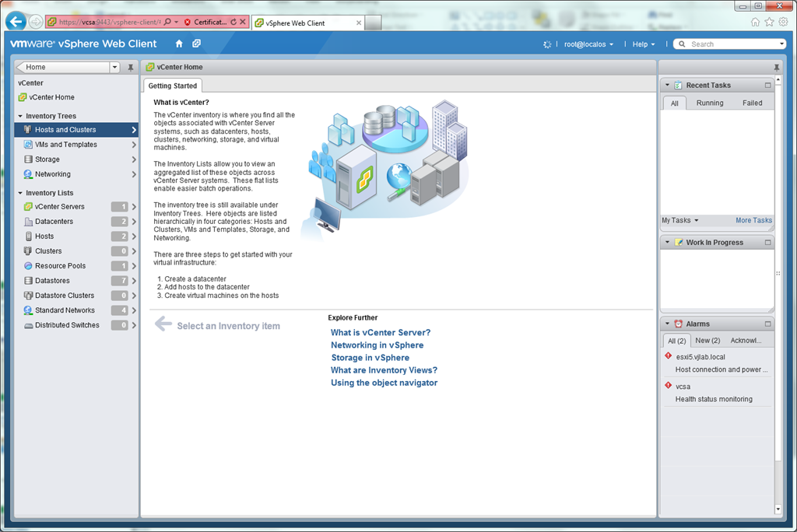Click the refresh spinner icon near username
Viewport: 797px width, 532px height.
pyautogui.click(x=547, y=44)
